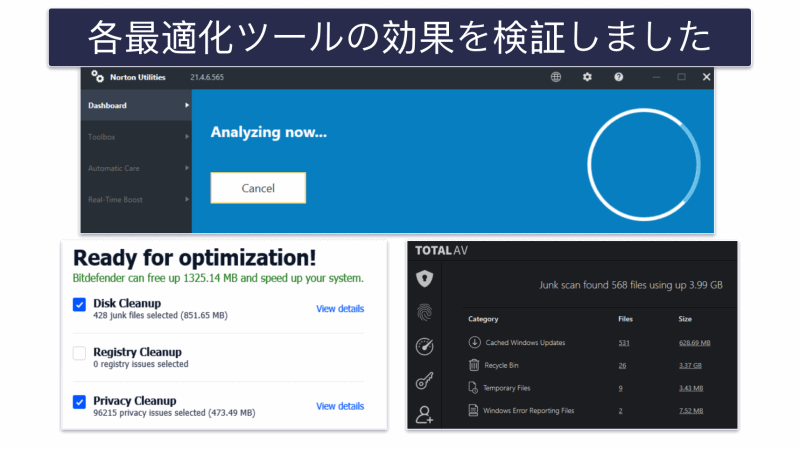Open the 531 cached update files link
Image resolution: width=800 pixels, height=449 pixels.
(623, 343)
